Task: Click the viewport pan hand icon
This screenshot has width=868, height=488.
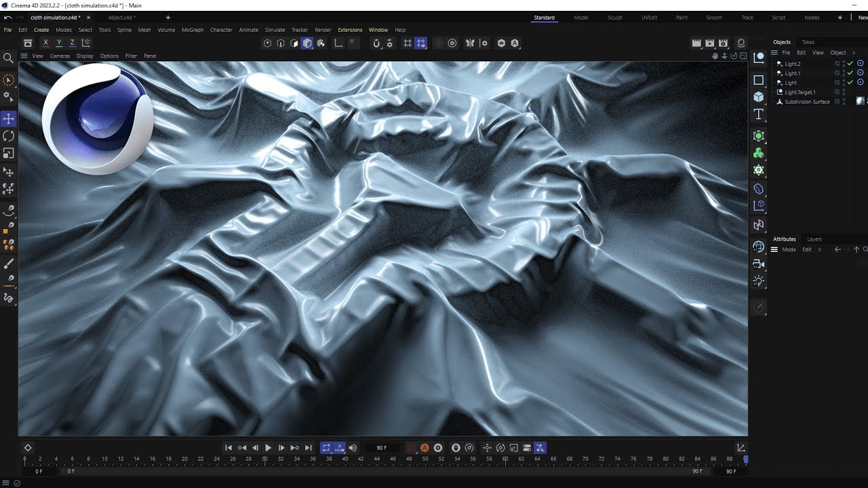Action: pos(715,56)
